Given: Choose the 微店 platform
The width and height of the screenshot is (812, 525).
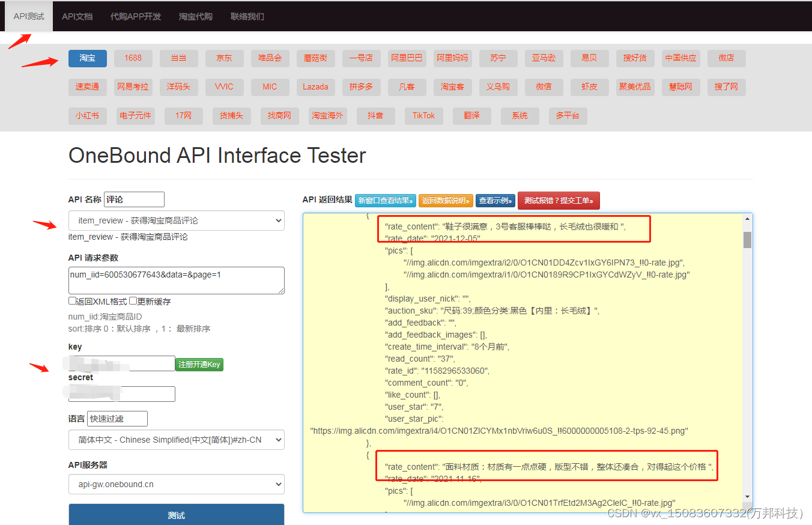Looking at the screenshot, I should pos(727,58).
